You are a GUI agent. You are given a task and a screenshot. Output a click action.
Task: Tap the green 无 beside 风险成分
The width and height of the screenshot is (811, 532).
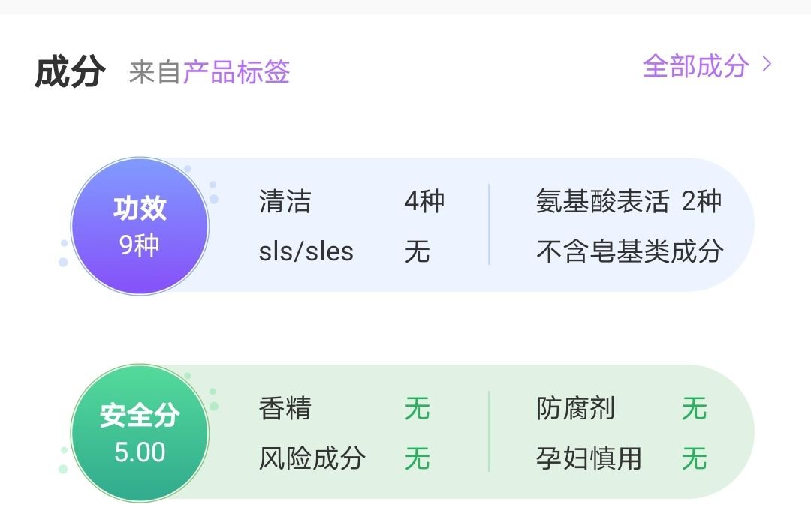(x=417, y=458)
